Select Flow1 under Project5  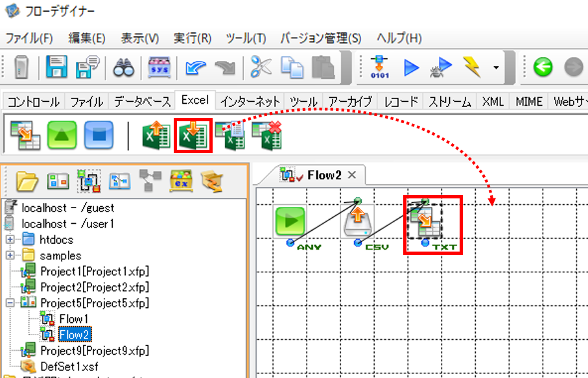click(x=74, y=319)
